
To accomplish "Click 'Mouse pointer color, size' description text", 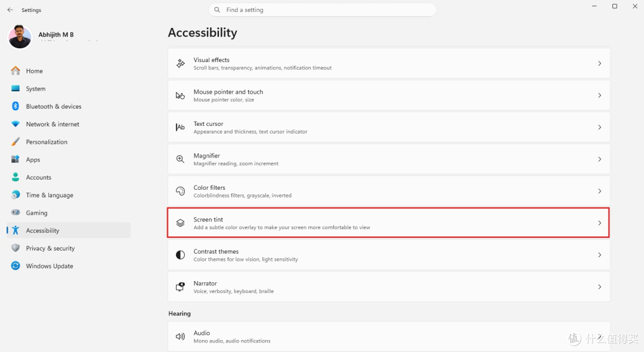I will 224,100.
